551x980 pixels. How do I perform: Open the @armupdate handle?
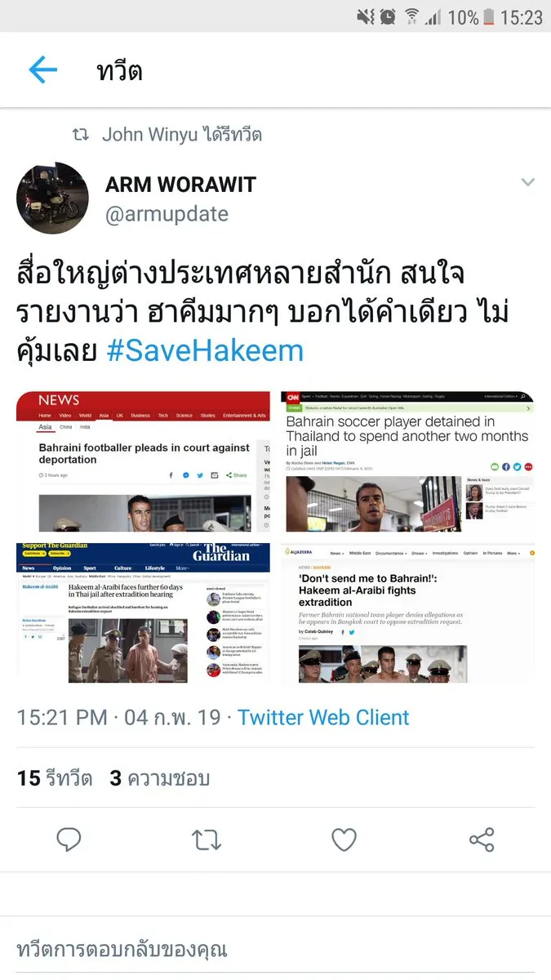[x=167, y=215]
